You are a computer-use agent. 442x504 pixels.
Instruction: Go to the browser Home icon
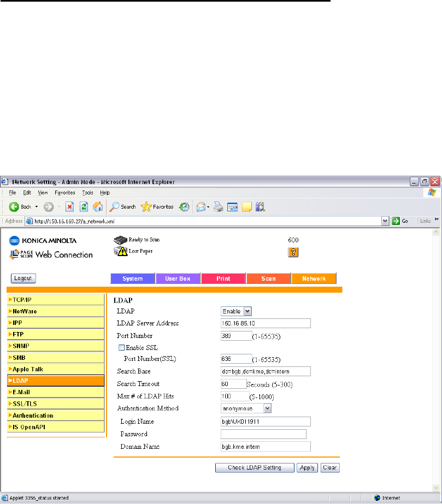coord(98,207)
